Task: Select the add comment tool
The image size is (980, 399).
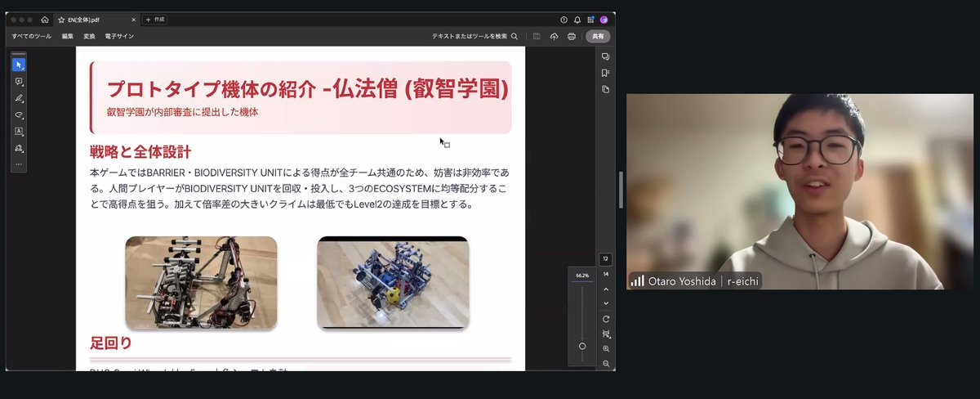Action: click(x=19, y=82)
